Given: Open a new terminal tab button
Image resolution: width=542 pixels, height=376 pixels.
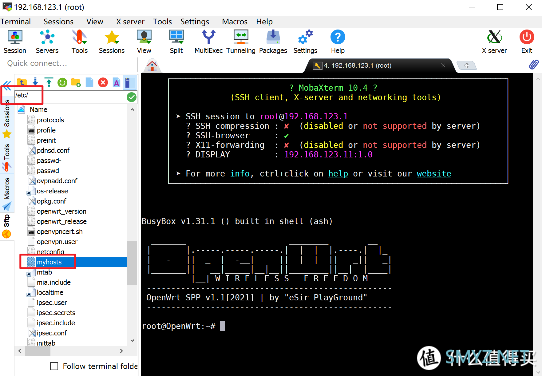Looking at the screenshot, I should coord(466,65).
